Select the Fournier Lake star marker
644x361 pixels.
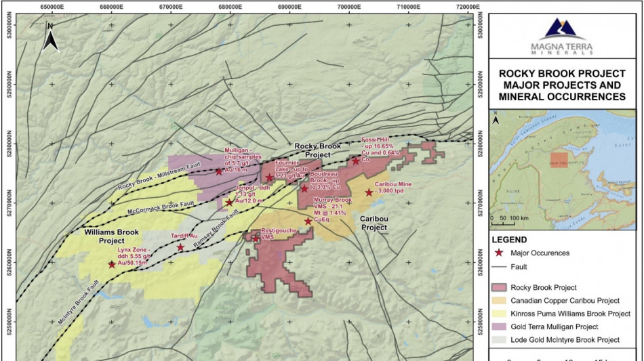coord(269,178)
